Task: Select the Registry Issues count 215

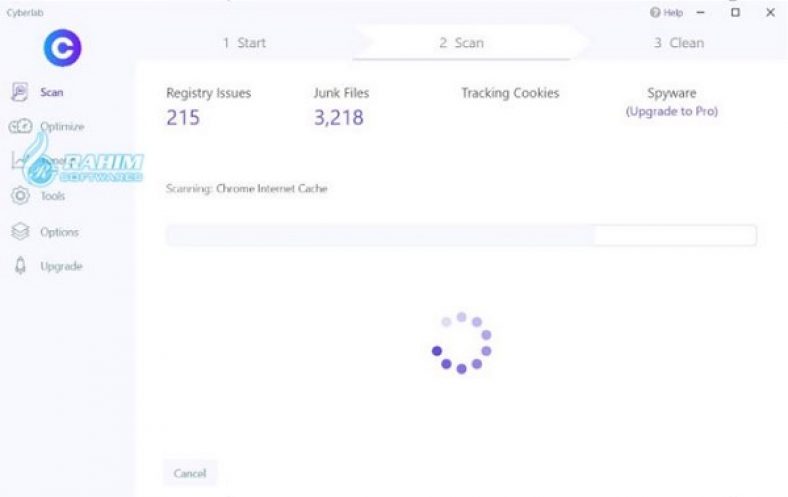Action: pyautogui.click(x=183, y=118)
